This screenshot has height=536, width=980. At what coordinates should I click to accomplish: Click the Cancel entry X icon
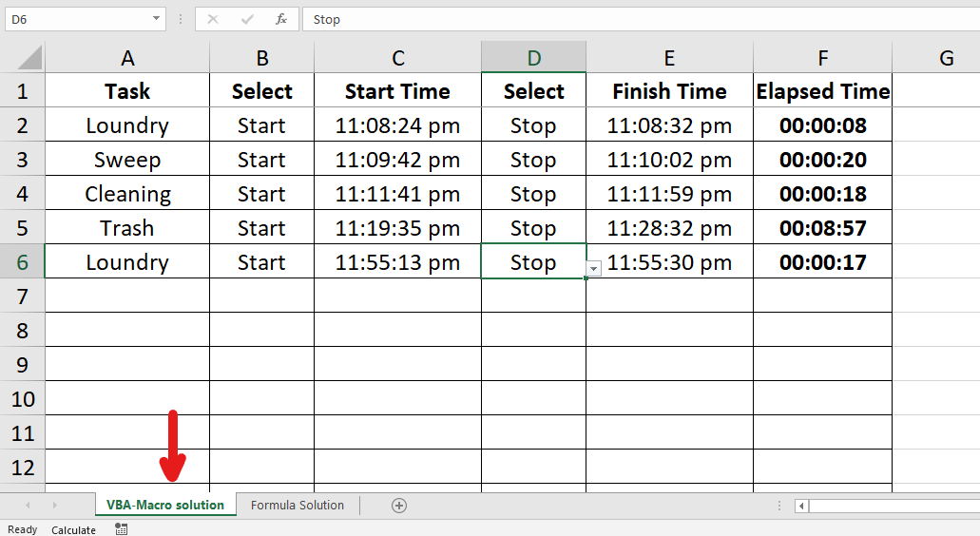pyautogui.click(x=213, y=19)
